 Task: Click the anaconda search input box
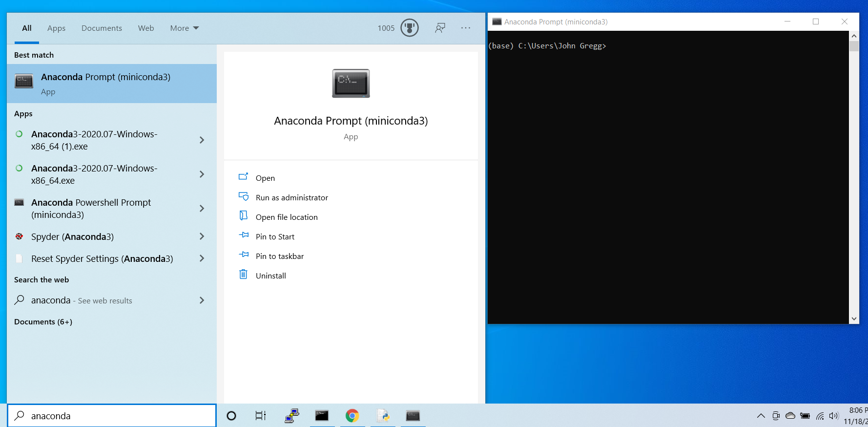(x=112, y=416)
